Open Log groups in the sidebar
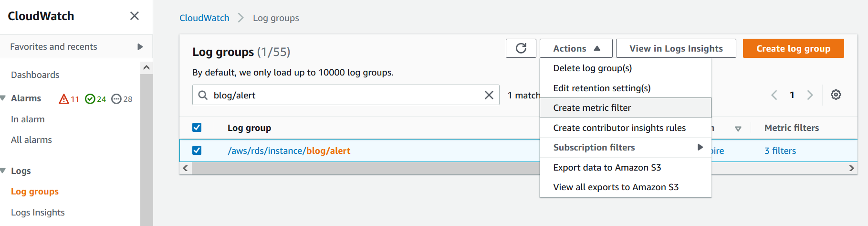Image resolution: width=868 pixels, height=226 pixels. [35, 192]
